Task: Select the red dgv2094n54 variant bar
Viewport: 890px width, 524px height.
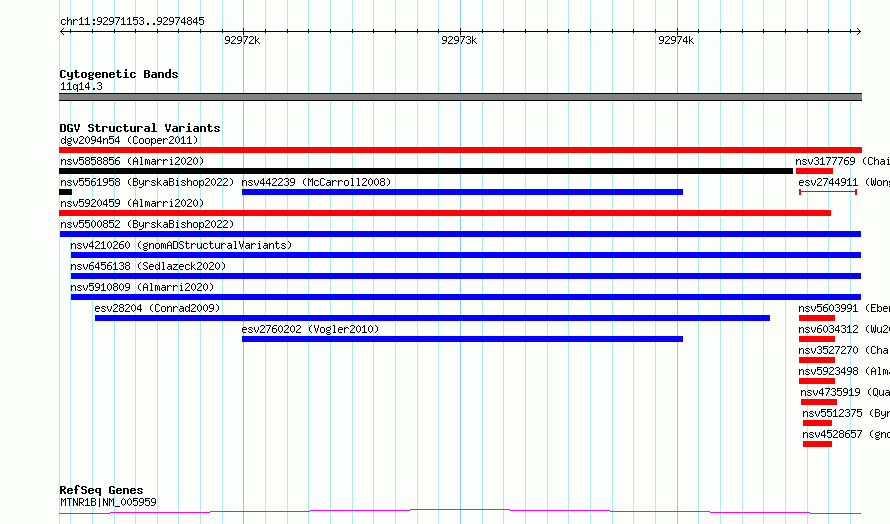Action: click(x=460, y=150)
